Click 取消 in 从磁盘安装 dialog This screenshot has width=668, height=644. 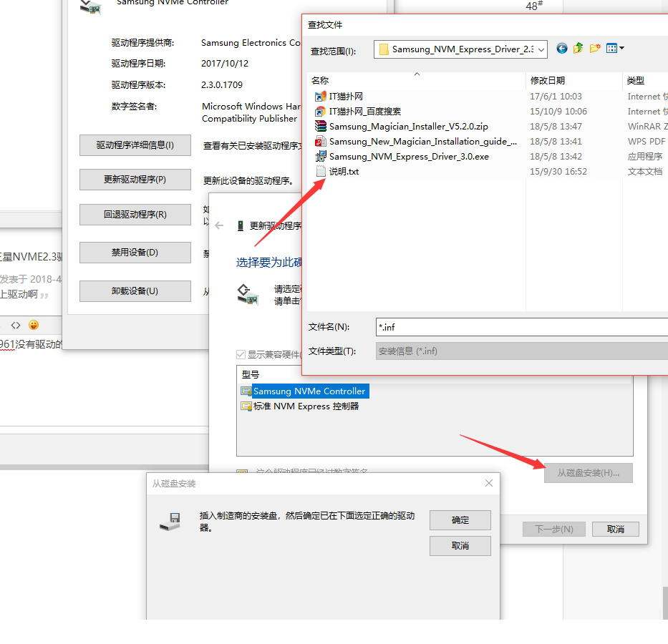click(x=460, y=546)
